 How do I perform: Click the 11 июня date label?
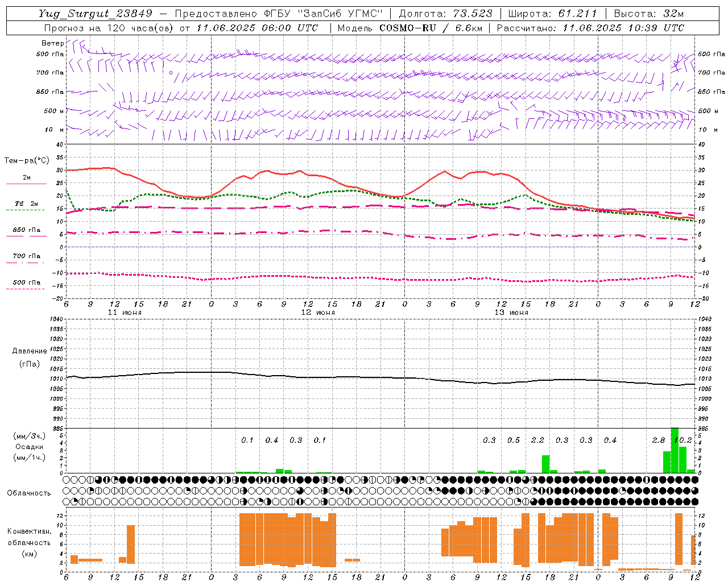pyautogui.click(x=125, y=313)
